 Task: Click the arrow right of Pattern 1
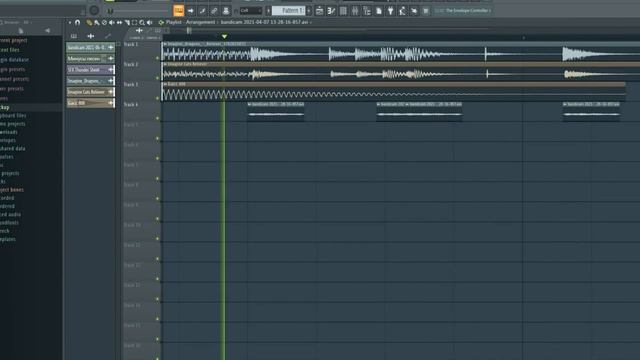point(309,11)
